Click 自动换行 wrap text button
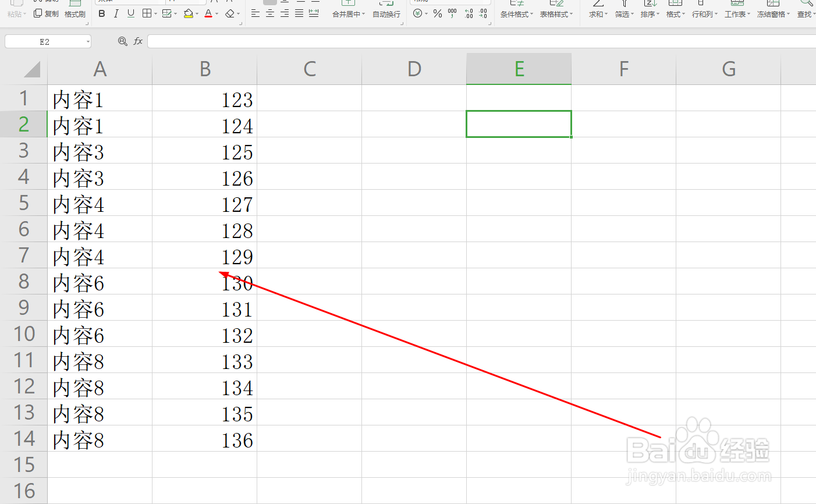The image size is (816, 504). pyautogui.click(x=386, y=14)
